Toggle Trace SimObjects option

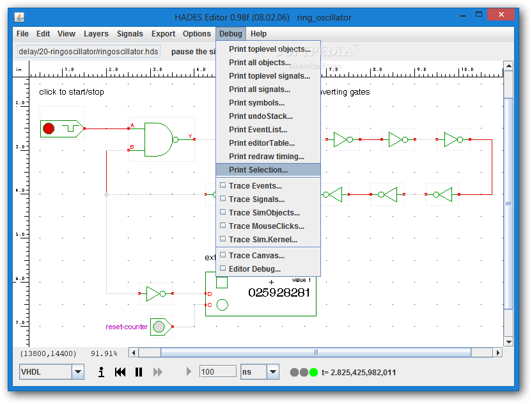click(x=268, y=213)
